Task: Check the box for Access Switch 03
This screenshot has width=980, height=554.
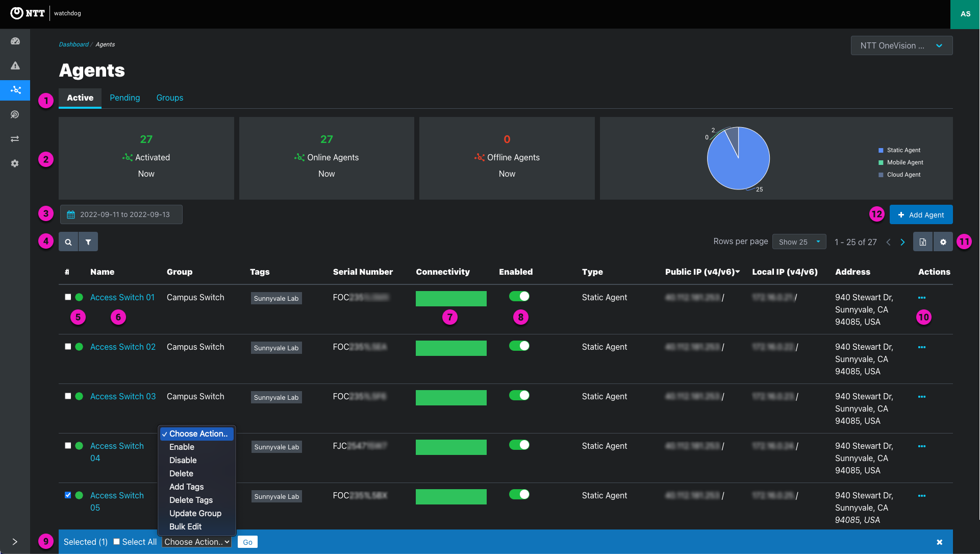Action: point(68,396)
